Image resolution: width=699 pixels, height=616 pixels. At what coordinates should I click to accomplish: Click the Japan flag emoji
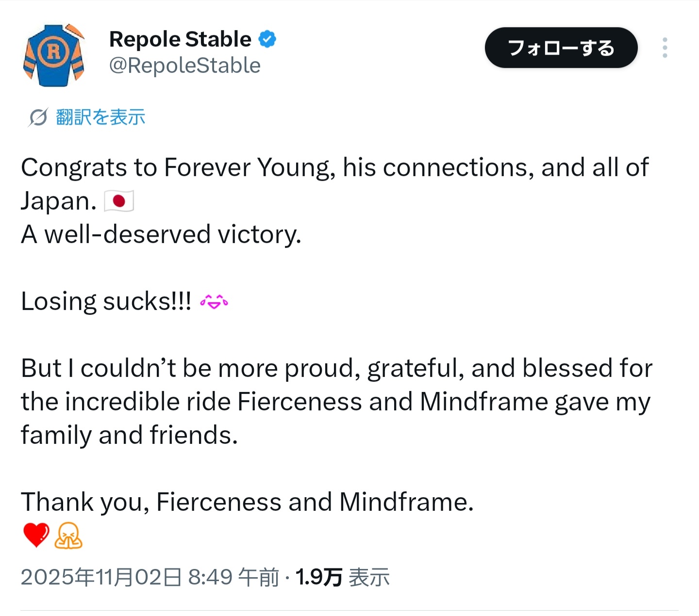coord(119,201)
